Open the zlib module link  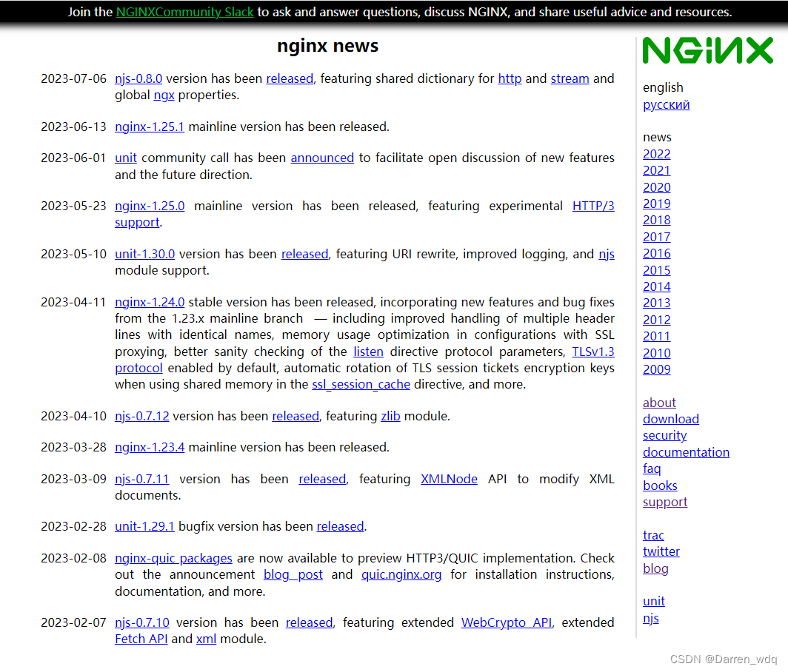390,417
